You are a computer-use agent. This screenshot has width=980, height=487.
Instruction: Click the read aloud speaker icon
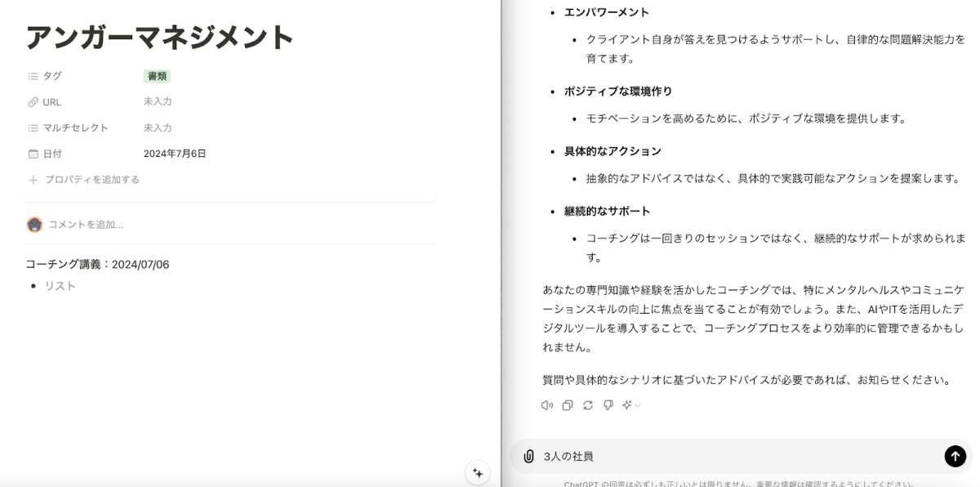pos(546,405)
